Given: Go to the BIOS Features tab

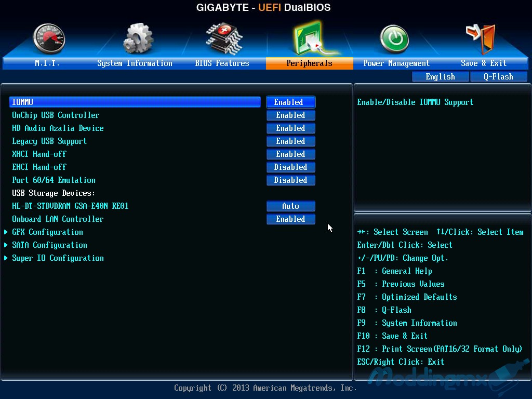Looking at the screenshot, I should (222, 63).
